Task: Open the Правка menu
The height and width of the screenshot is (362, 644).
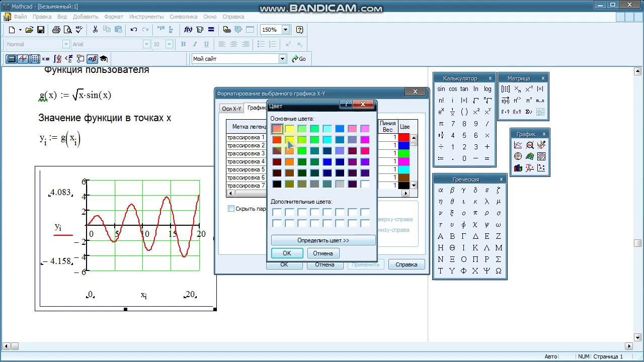Action: pos(42,17)
